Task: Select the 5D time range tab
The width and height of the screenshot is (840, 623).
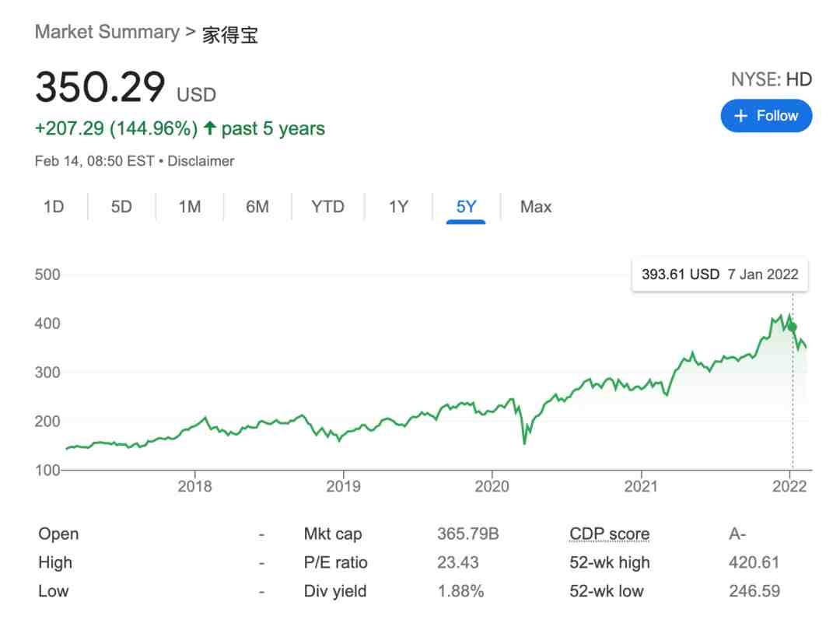Action: [x=121, y=207]
